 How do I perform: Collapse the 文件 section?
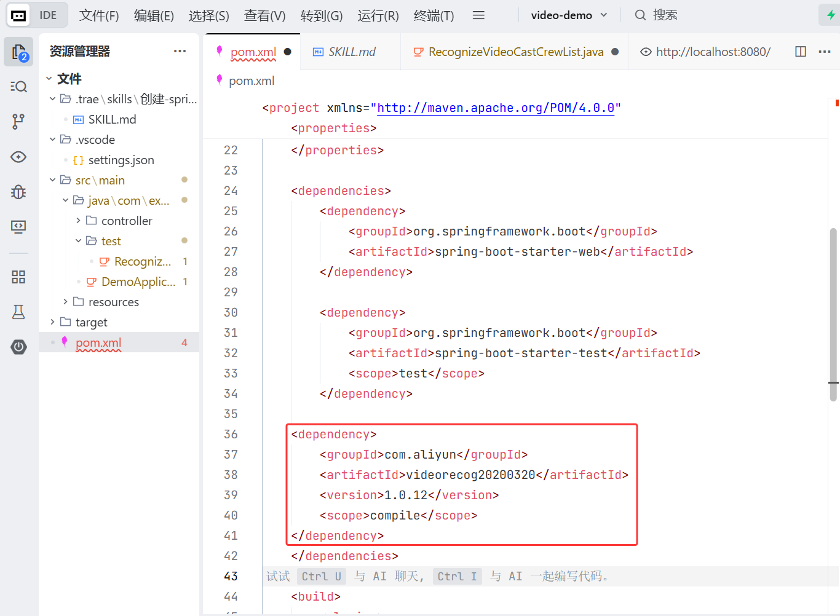tap(49, 79)
